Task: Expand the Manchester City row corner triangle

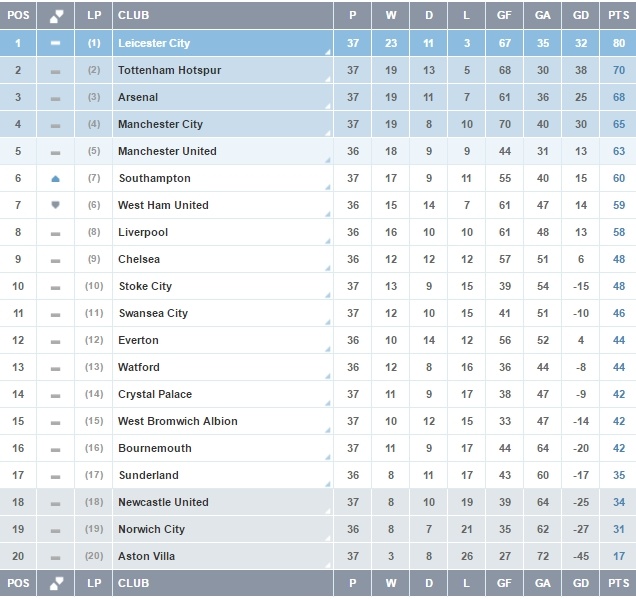Action: tap(329, 134)
